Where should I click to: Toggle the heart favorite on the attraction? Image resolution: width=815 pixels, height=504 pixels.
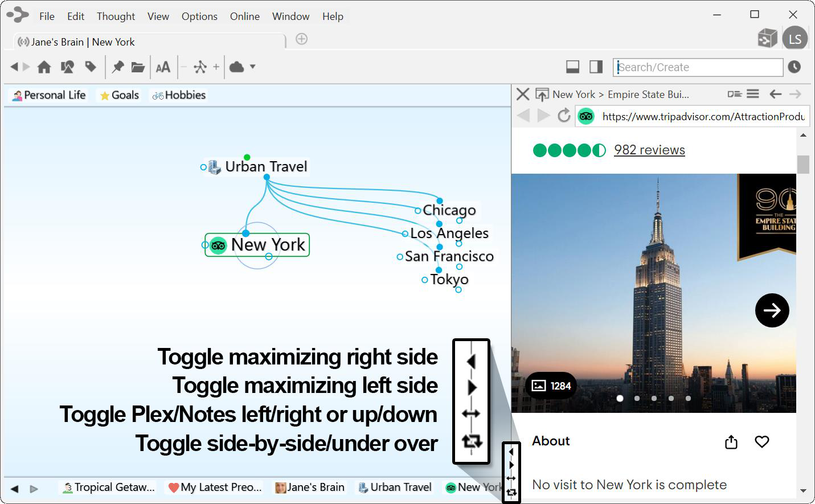pyautogui.click(x=762, y=442)
